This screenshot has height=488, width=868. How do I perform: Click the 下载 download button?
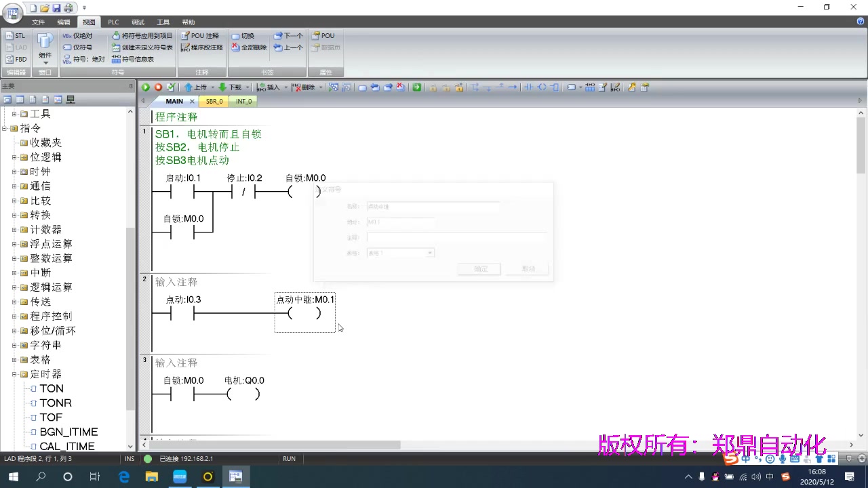[x=231, y=87]
